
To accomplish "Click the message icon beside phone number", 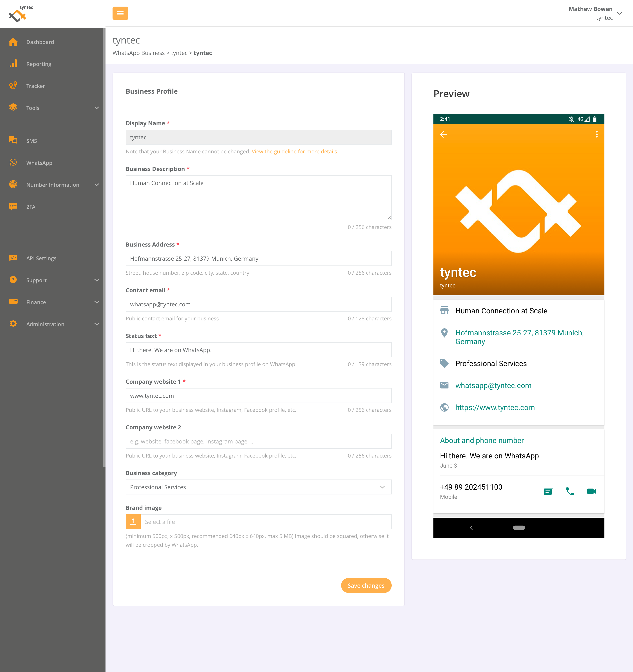I will tap(548, 492).
